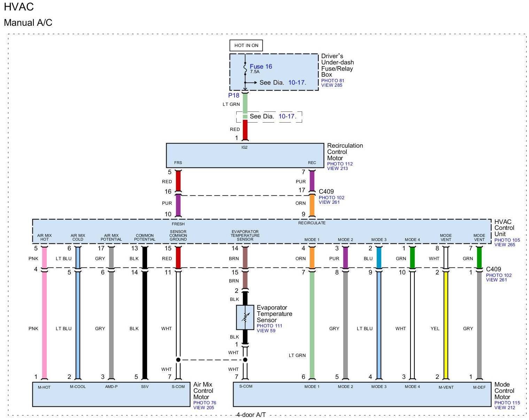This screenshot has width=529, height=420.
Task: Open PHOTO 105 of the HVAC Control Unit
Action: 507,240
